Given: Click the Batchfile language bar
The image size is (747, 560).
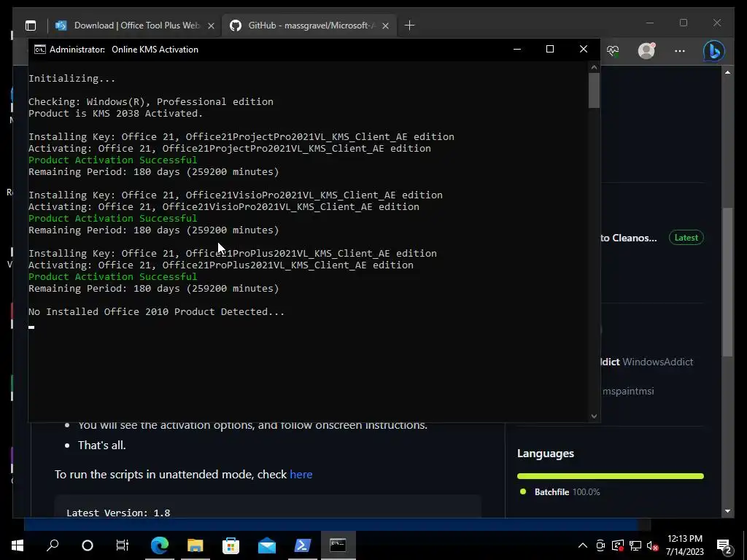Looking at the screenshot, I should [x=611, y=476].
